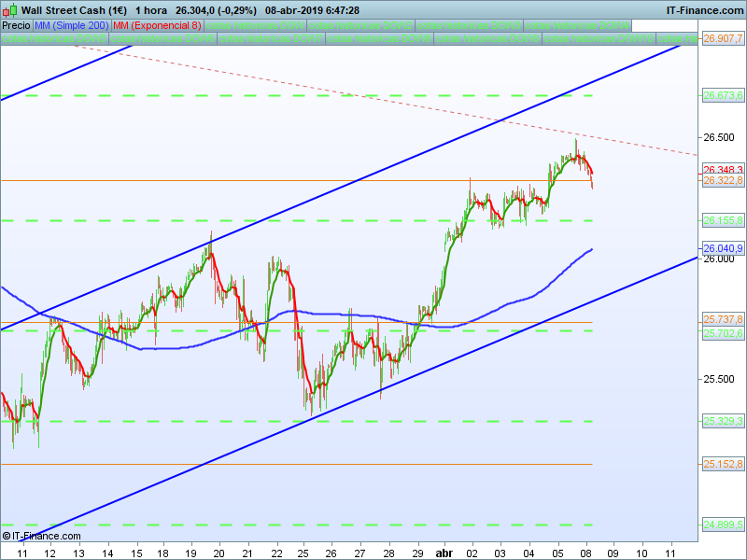Open the cotas historicas DOW8 label
This screenshot has height=560, width=747.
pos(379,38)
